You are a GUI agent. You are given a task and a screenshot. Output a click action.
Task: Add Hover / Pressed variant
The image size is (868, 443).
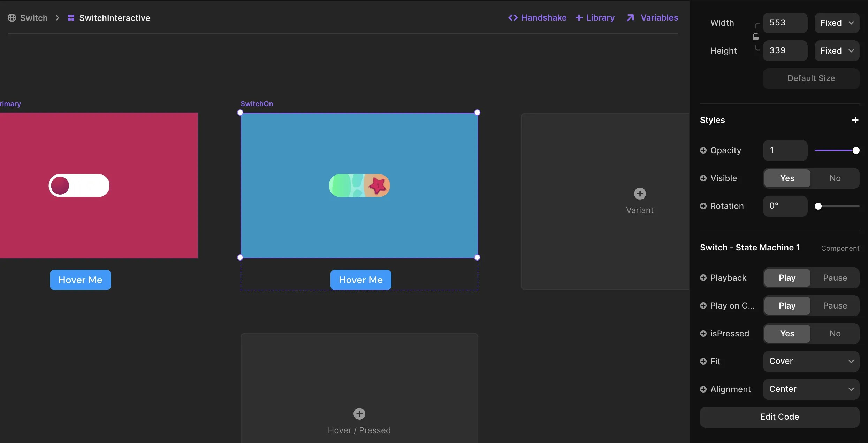359,414
